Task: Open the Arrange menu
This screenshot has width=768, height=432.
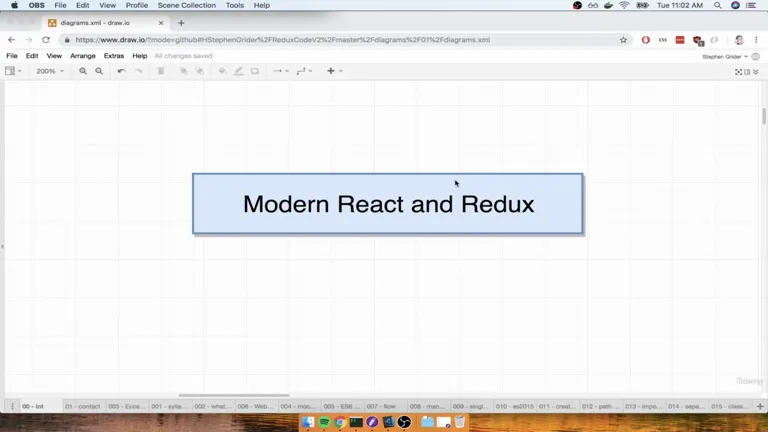Action: [83, 56]
